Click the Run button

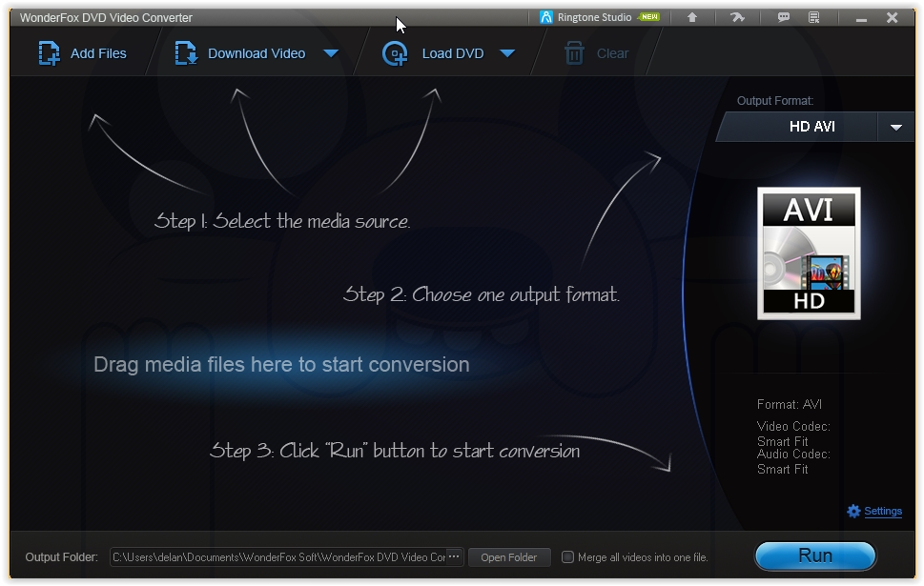point(815,556)
